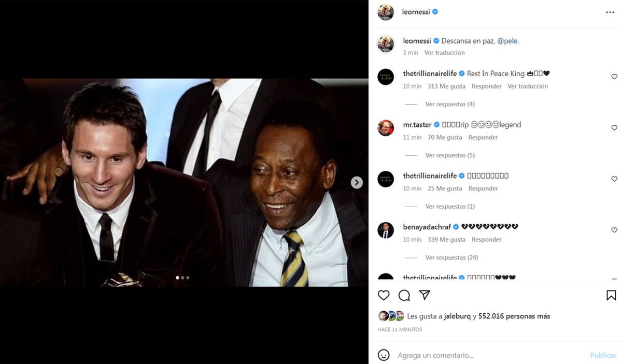Open comments via the speech bubble icon
The image size is (622, 364).
click(404, 295)
